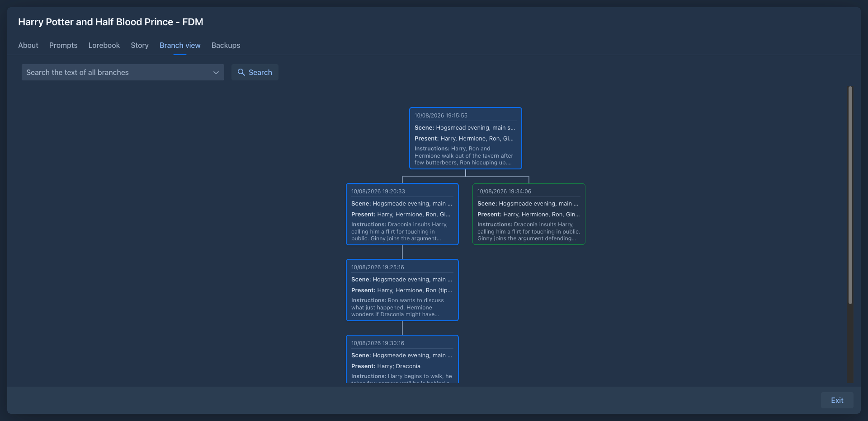Click 'Instructions: Ron wants to discuss' text
Viewport: 868px width, 421px height.
coord(397,300)
